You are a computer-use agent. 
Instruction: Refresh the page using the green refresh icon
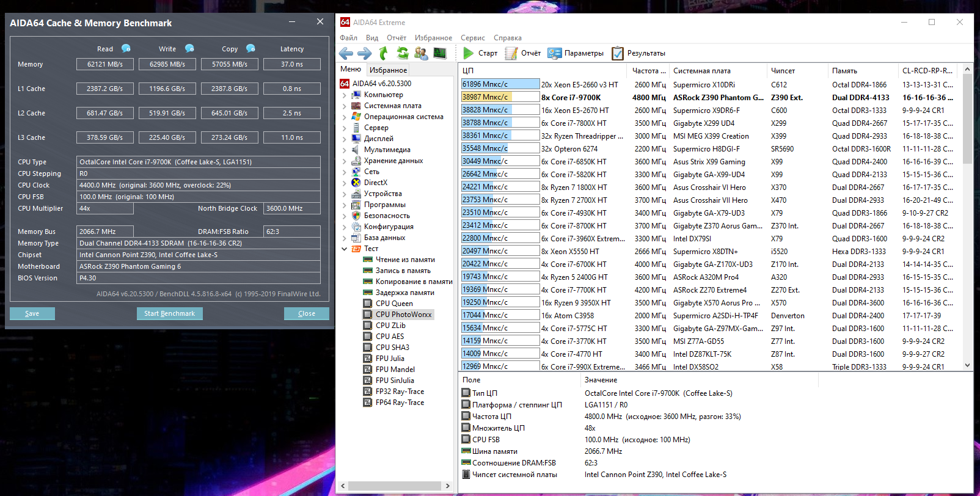click(x=403, y=53)
